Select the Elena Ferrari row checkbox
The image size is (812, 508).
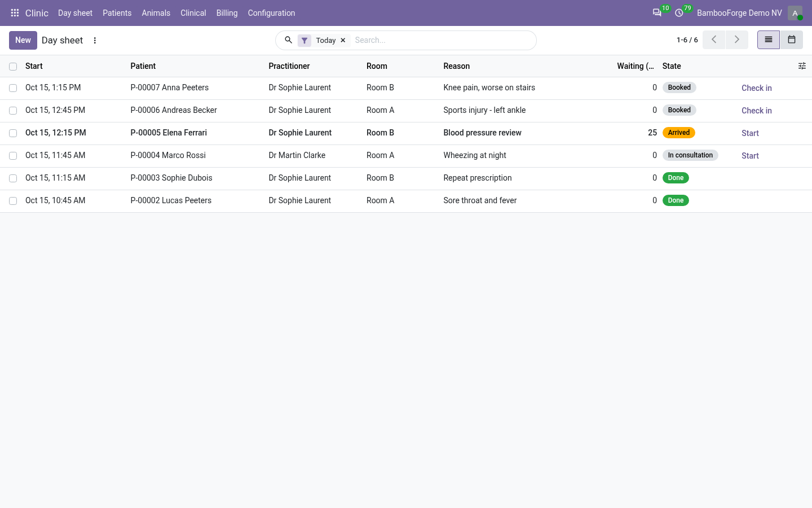[x=13, y=133]
